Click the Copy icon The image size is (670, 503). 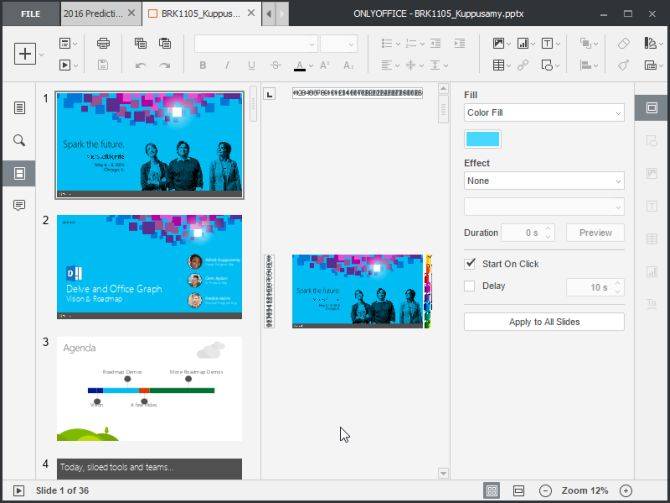[x=141, y=43]
